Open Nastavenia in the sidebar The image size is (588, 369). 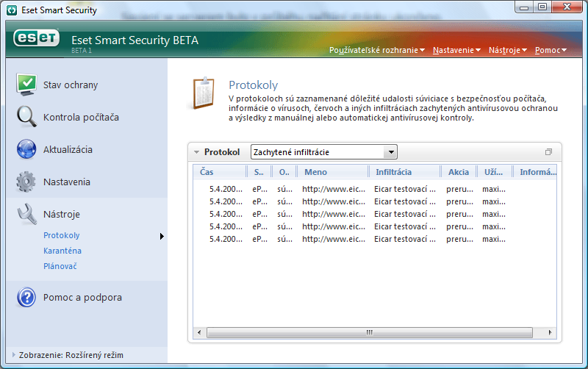(x=67, y=182)
